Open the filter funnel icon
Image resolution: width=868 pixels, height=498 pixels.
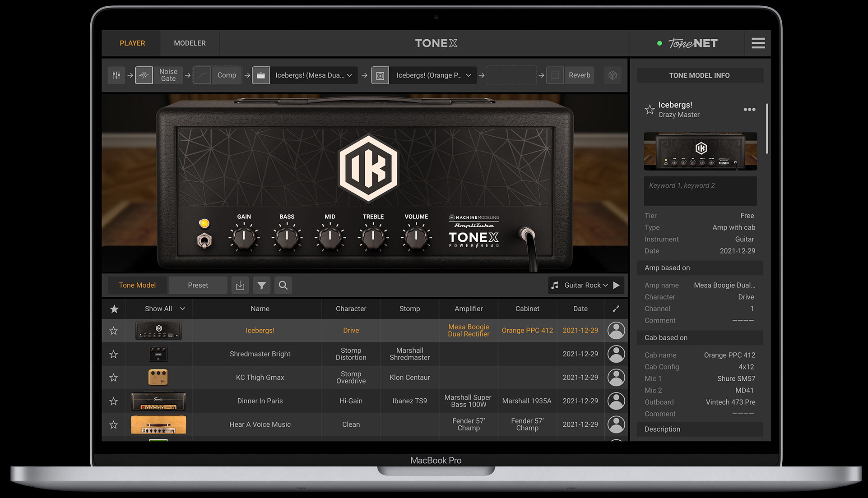(x=261, y=285)
